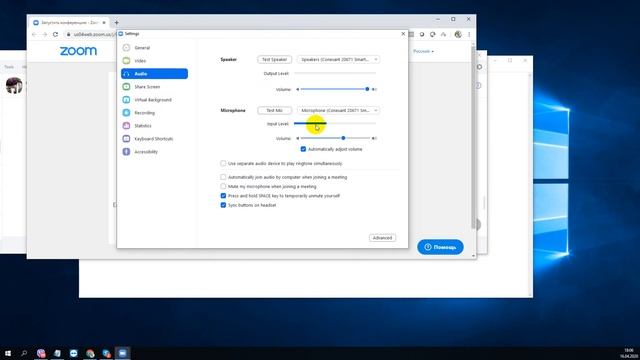Close the Settings dialog
The image size is (640, 360).
(x=403, y=34)
